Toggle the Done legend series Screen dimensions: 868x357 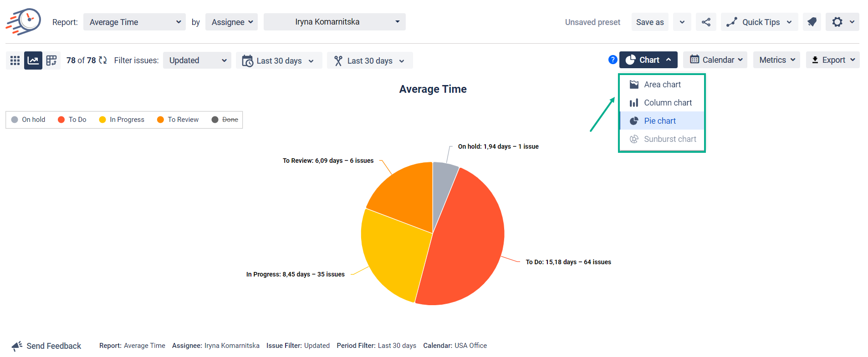point(225,120)
